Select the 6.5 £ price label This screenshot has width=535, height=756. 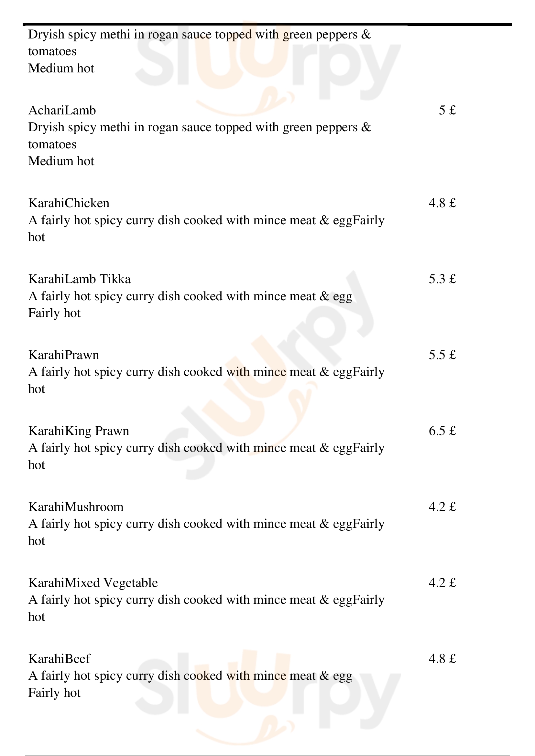pyautogui.click(x=442, y=431)
